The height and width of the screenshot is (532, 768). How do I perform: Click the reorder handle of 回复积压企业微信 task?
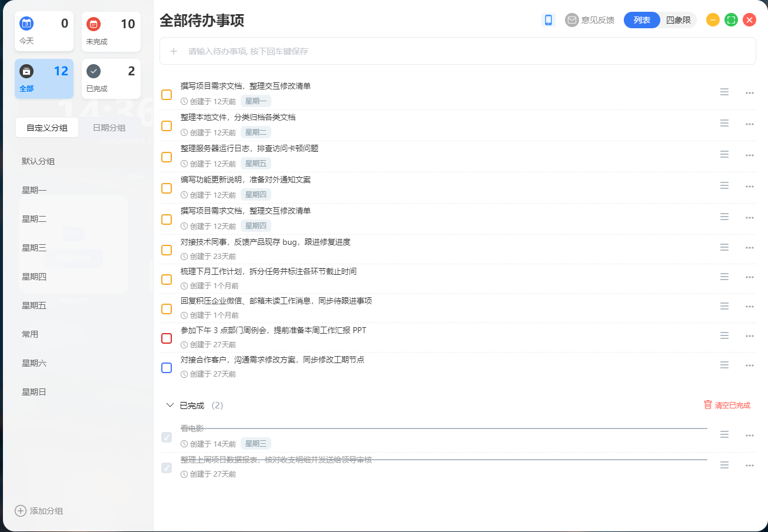[x=724, y=306]
